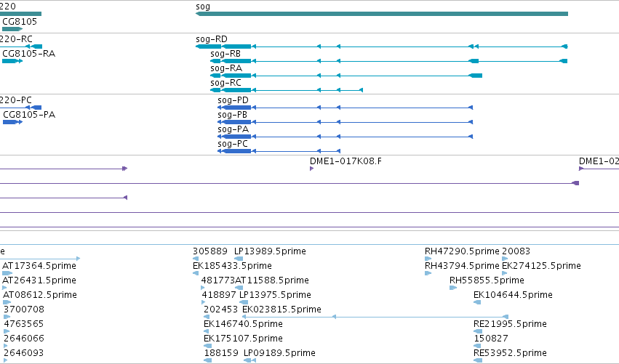Click the 2646093 feature label
The height and width of the screenshot is (364, 619).
click(x=24, y=353)
